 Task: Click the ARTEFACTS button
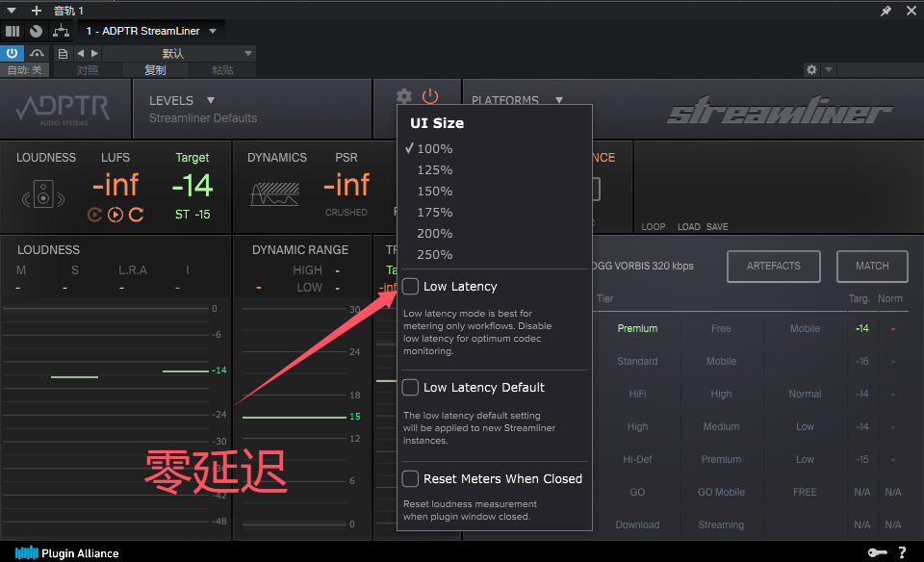(x=774, y=267)
